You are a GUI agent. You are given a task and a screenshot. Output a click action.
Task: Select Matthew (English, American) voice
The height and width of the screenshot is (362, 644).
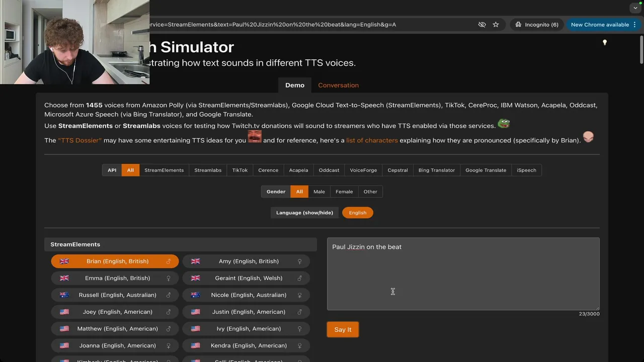[115, 329]
